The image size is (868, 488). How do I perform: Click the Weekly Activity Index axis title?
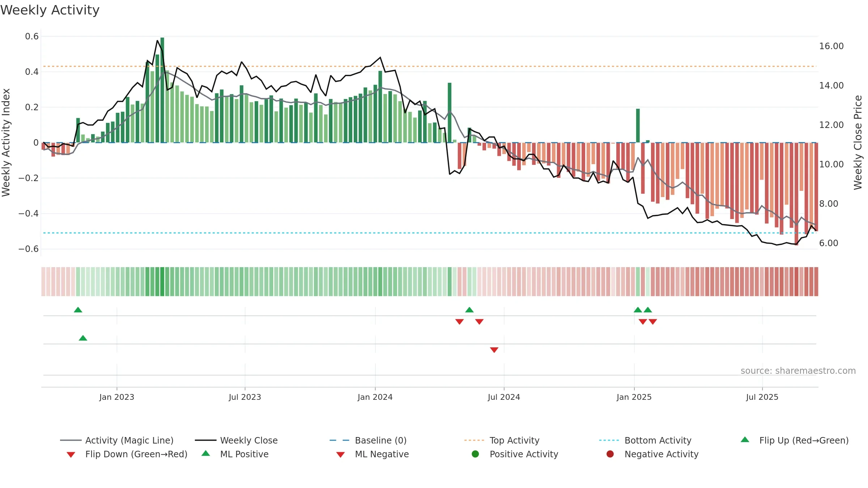6,142
